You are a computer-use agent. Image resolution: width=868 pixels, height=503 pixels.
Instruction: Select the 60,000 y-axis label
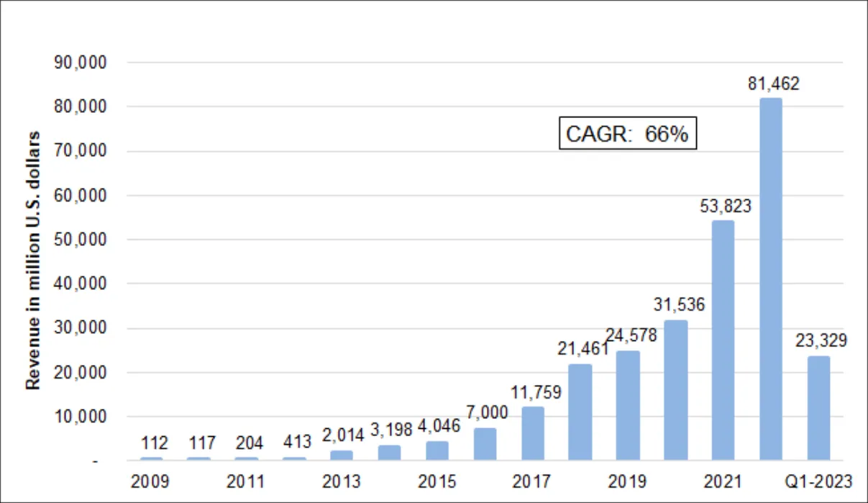click(x=81, y=195)
